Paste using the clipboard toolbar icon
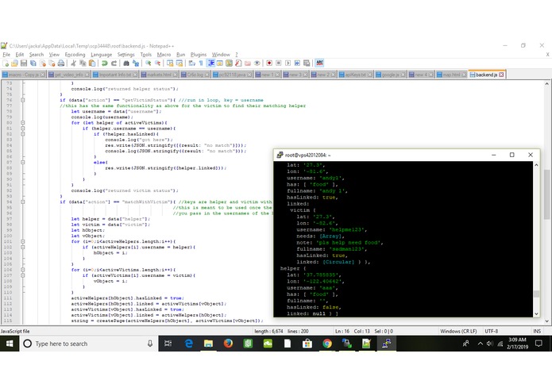 [92, 63]
